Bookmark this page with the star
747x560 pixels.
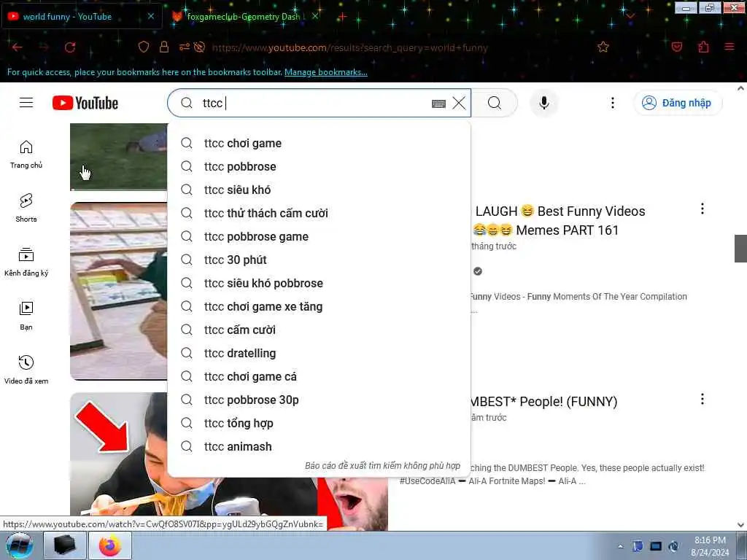pos(603,47)
